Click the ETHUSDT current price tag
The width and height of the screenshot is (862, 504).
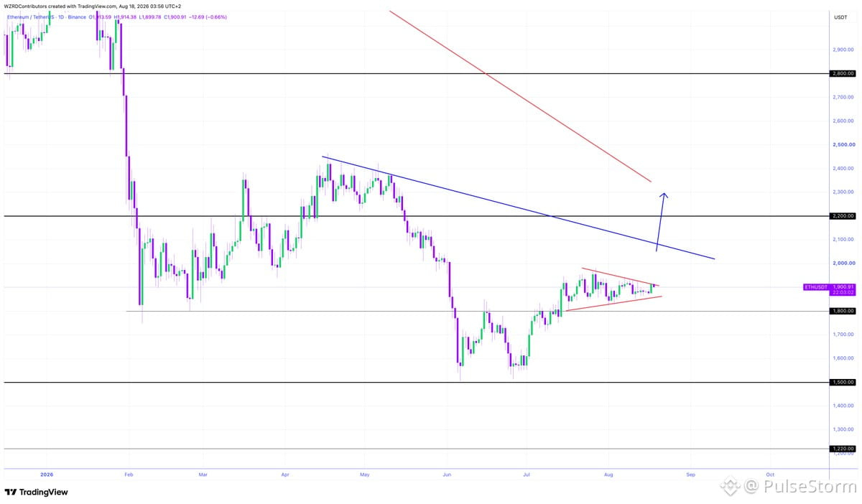[x=829, y=290]
